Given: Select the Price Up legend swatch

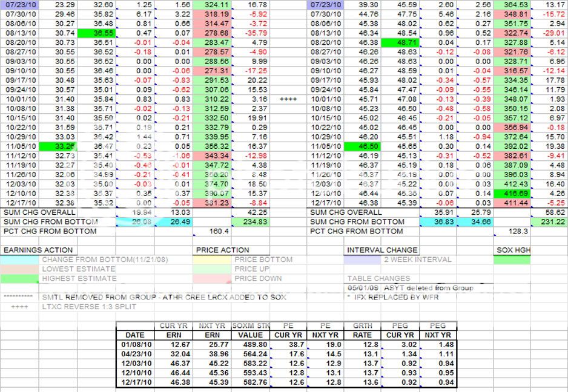Looking at the screenshot, I should click(x=212, y=269).
